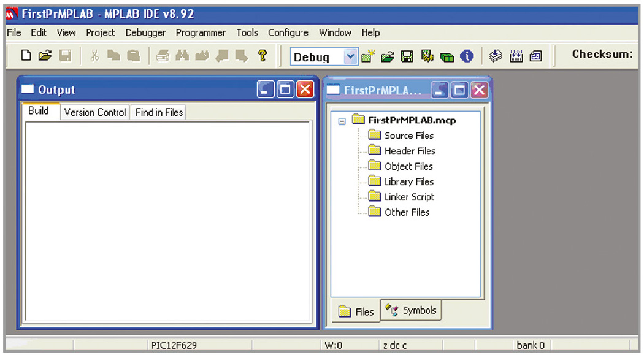644x355 pixels.
Task: Switch to the Symbols tab
Action: pos(412,310)
